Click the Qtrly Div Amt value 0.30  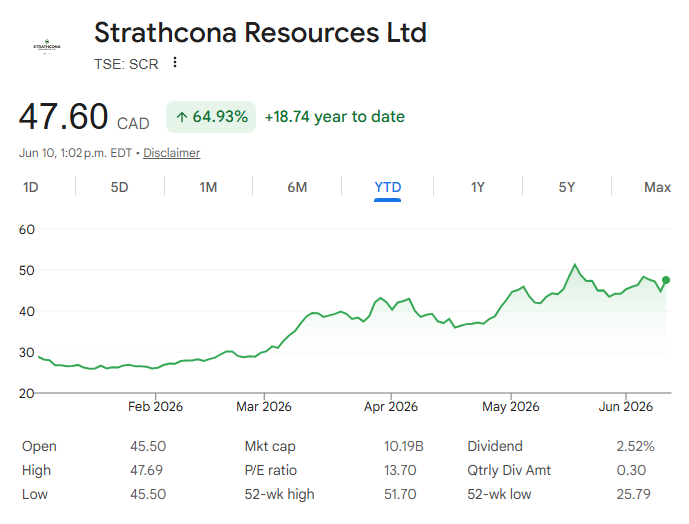(631, 470)
